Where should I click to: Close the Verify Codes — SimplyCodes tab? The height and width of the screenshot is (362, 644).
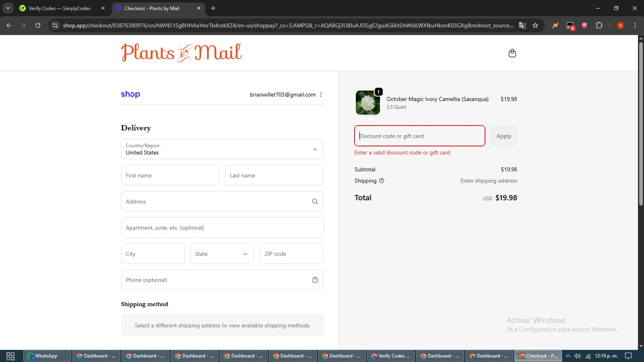point(103,8)
